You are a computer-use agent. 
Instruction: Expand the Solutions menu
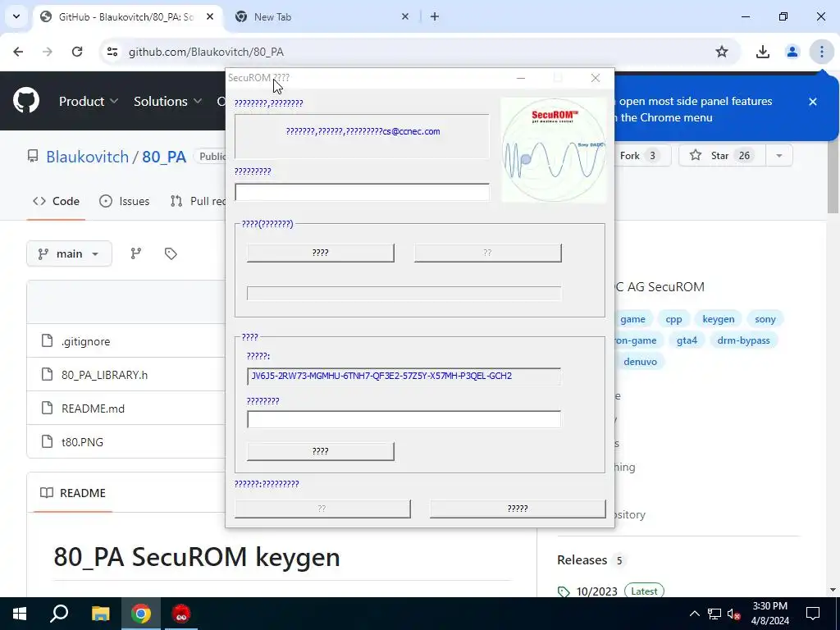click(x=167, y=101)
